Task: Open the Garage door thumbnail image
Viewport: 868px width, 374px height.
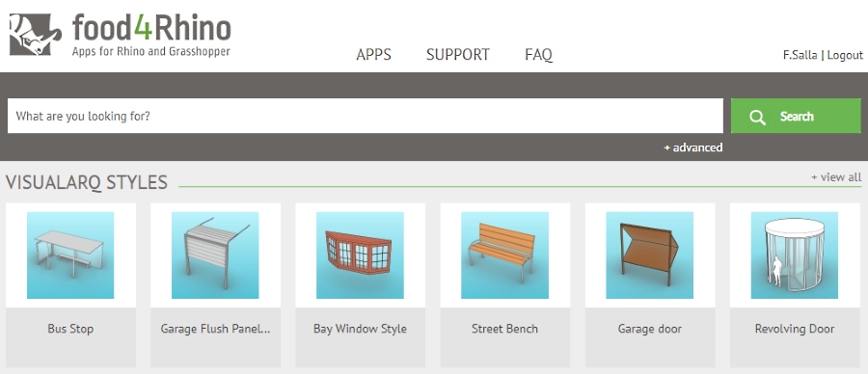Action: pyautogui.click(x=649, y=255)
